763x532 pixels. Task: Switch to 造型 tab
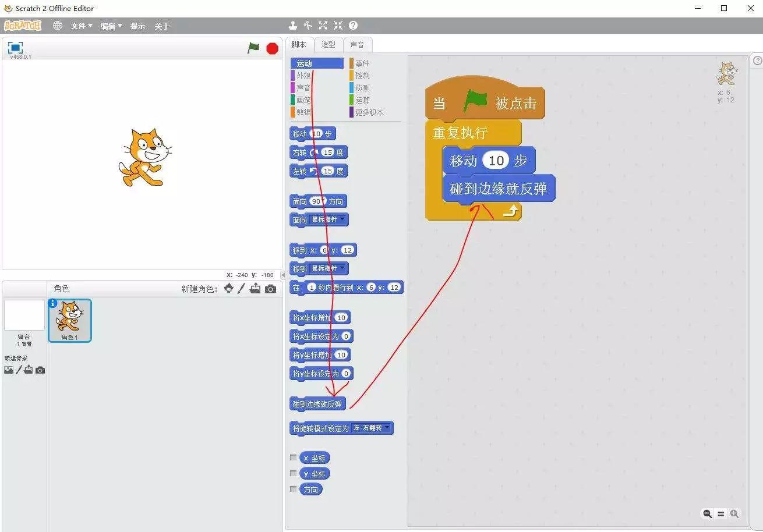point(328,45)
